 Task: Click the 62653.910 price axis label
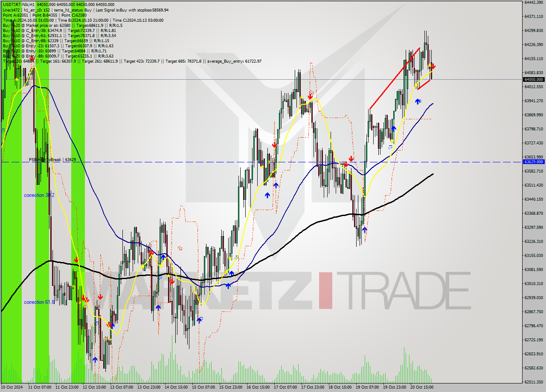click(534, 354)
